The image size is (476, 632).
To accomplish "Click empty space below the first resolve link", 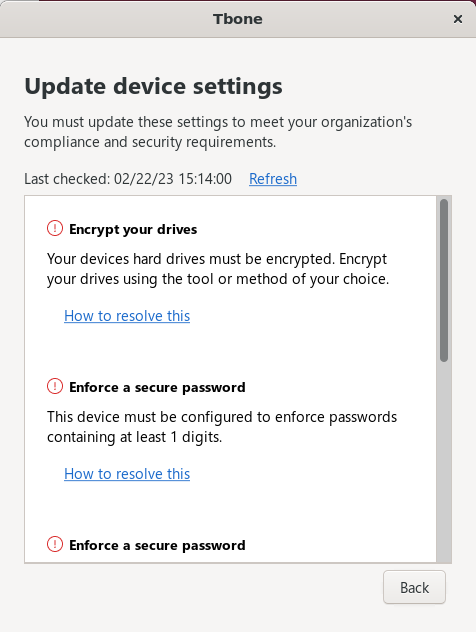I will coord(230,349).
